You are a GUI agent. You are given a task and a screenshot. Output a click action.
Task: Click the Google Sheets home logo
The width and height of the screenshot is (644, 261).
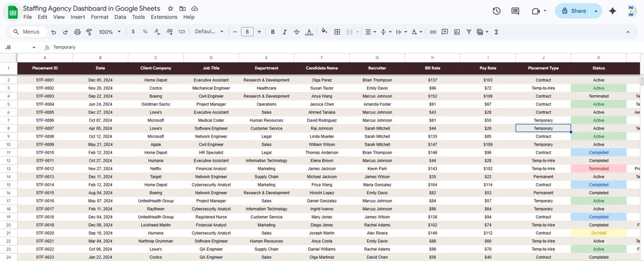pos(13,12)
